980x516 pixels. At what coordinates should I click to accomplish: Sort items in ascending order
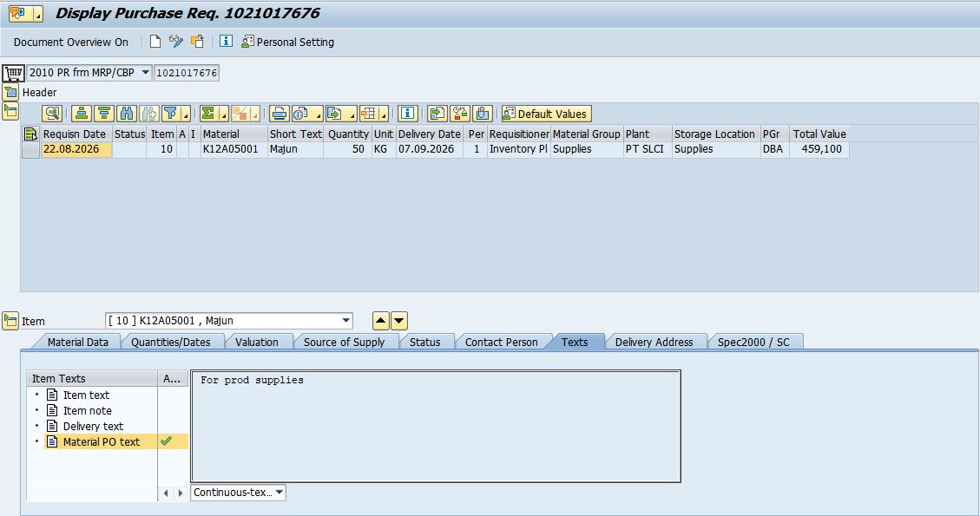point(82,114)
